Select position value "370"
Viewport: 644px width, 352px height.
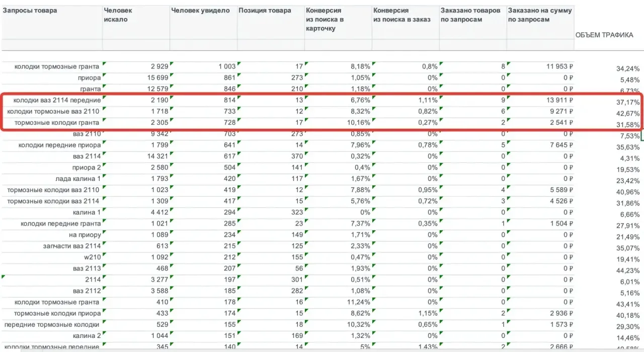pyautogui.click(x=297, y=156)
